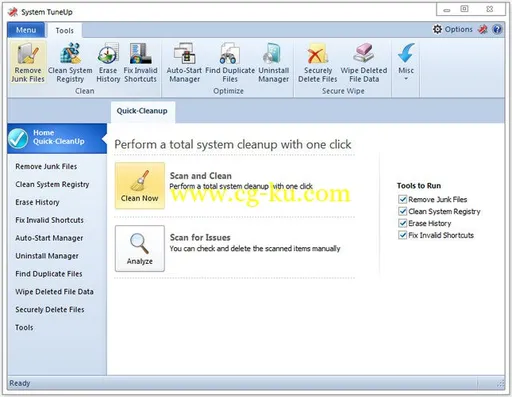Screen dimensions: 512x397
Task: Toggle Clean System Registry checkbox
Action: click(402, 211)
